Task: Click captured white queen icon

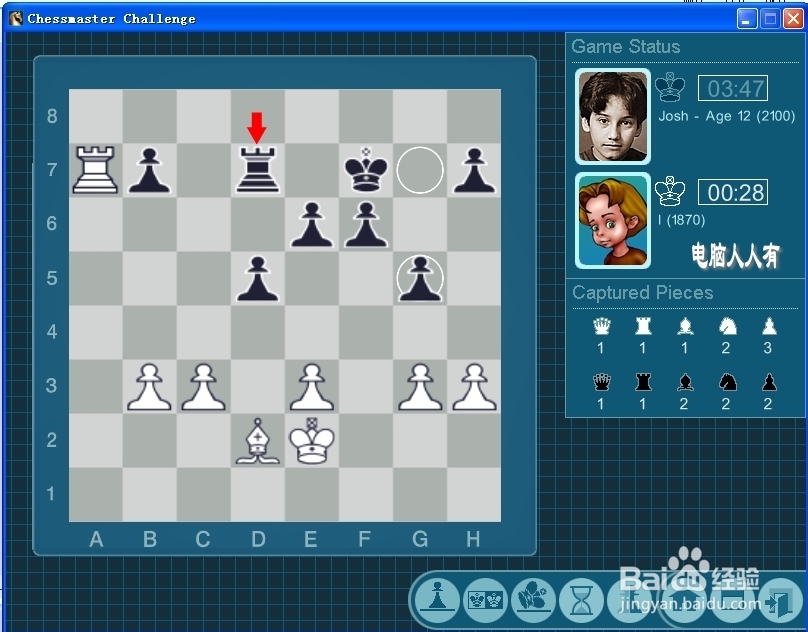Action: click(x=601, y=326)
